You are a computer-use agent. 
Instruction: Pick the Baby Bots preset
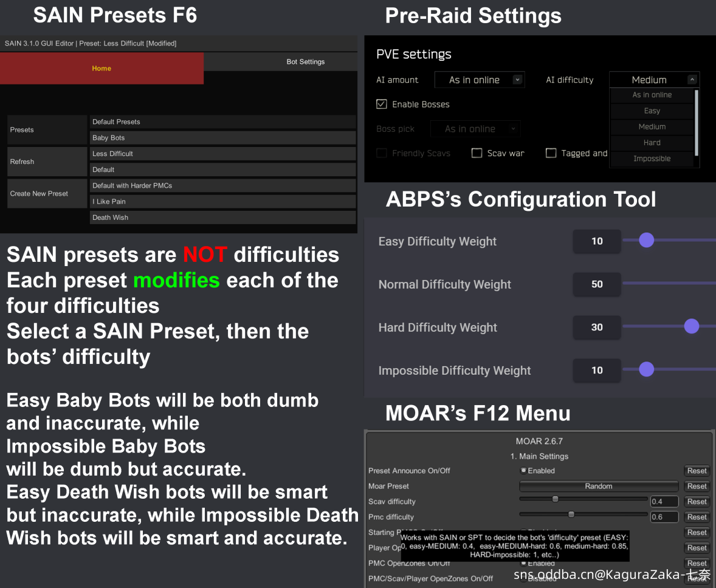click(222, 138)
